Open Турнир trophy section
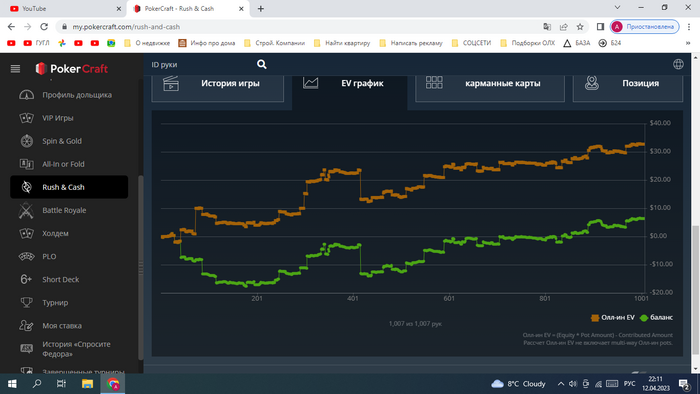This screenshot has width=700, height=394. click(69, 303)
